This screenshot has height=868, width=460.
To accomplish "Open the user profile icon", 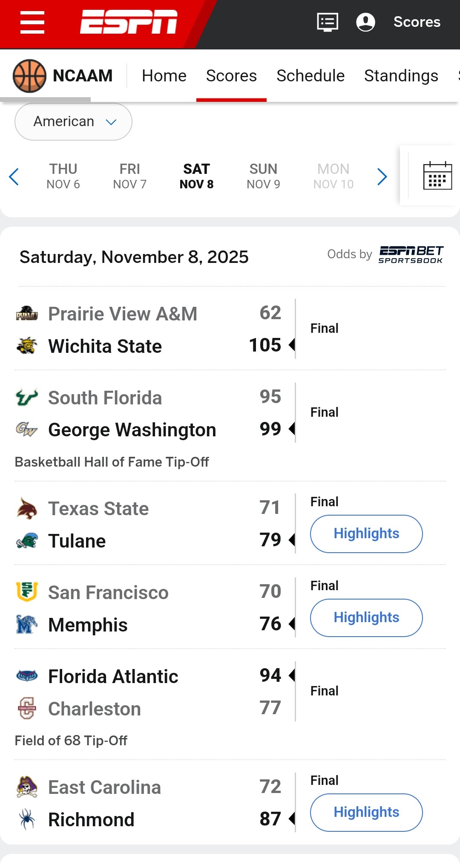I will click(x=365, y=22).
